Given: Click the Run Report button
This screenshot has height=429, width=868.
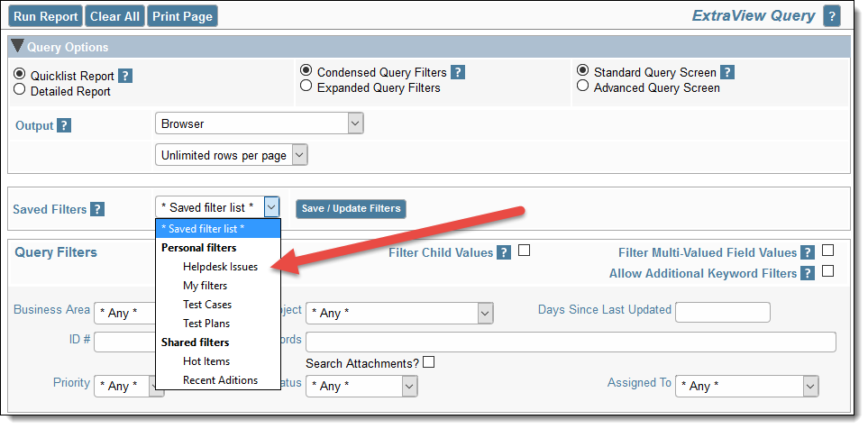Looking at the screenshot, I should click(x=46, y=16).
